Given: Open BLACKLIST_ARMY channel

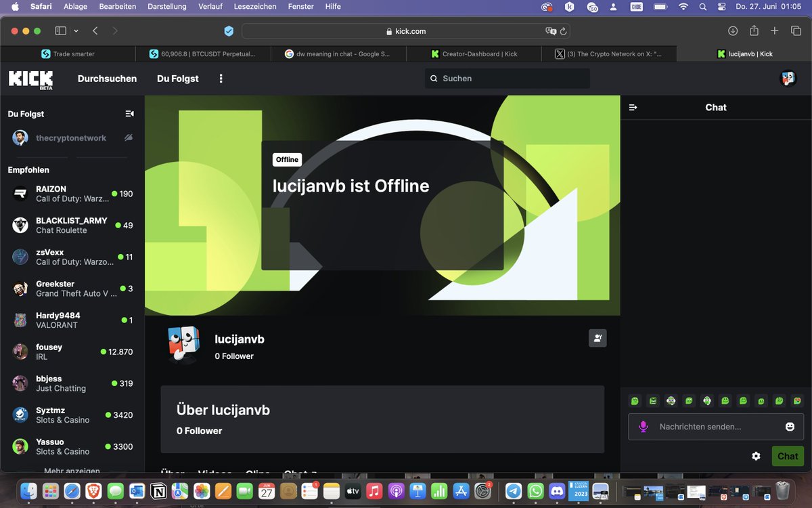Looking at the screenshot, I should click(x=72, y=226).
